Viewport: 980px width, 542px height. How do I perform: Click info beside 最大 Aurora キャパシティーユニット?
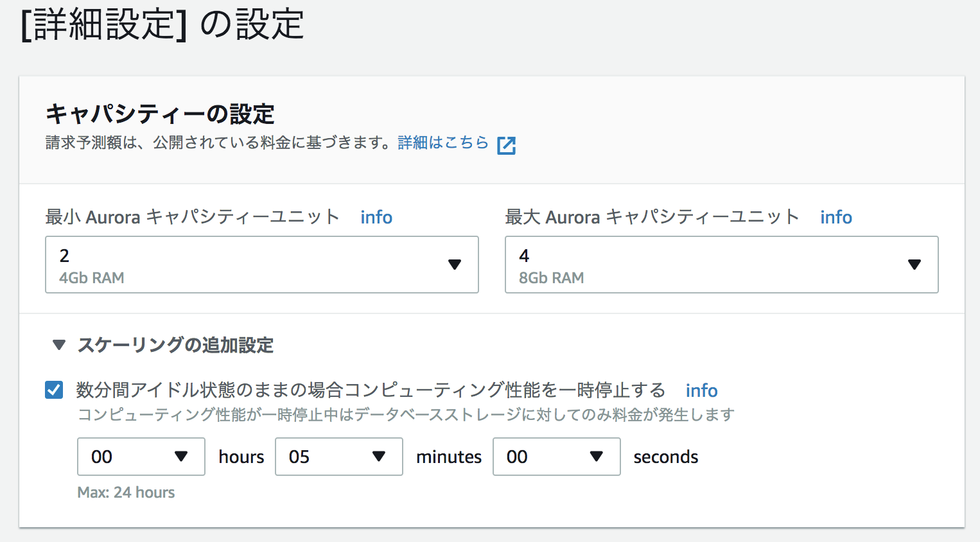[836, 217]
